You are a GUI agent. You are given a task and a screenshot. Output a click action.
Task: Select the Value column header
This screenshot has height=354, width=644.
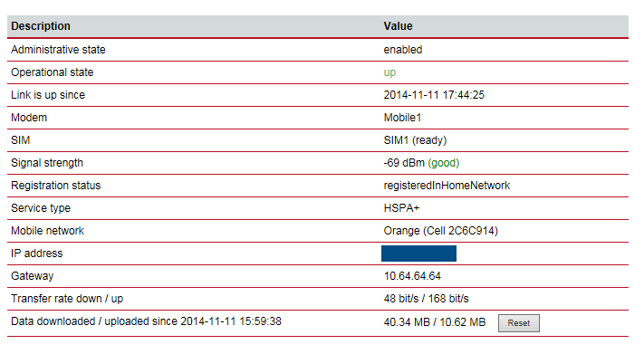point(398,26)
